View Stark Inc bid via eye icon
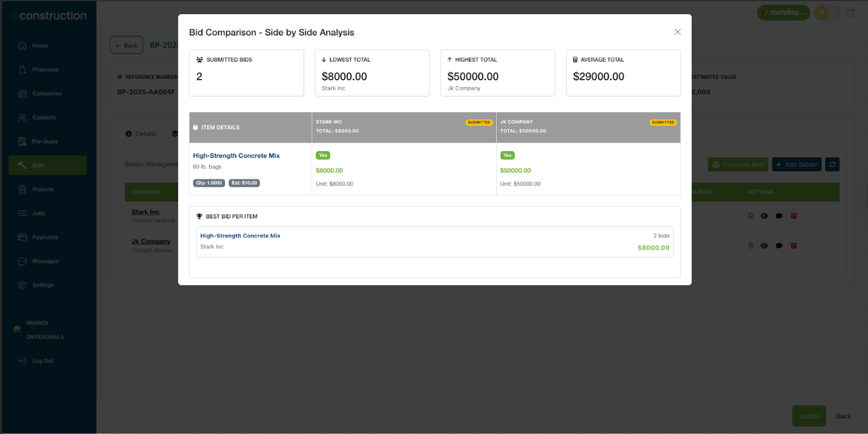The width and height of the screenshot is (868, 434). point(764,216)
